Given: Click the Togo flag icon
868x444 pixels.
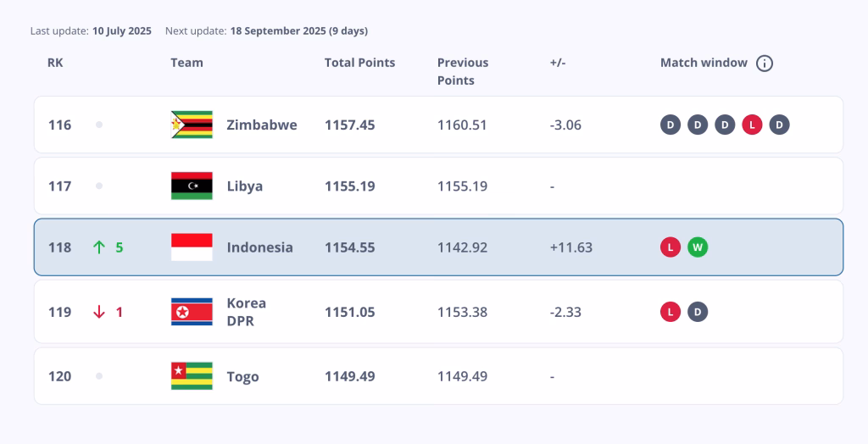Looking at the screenshot, I should [x=192, y=376].
